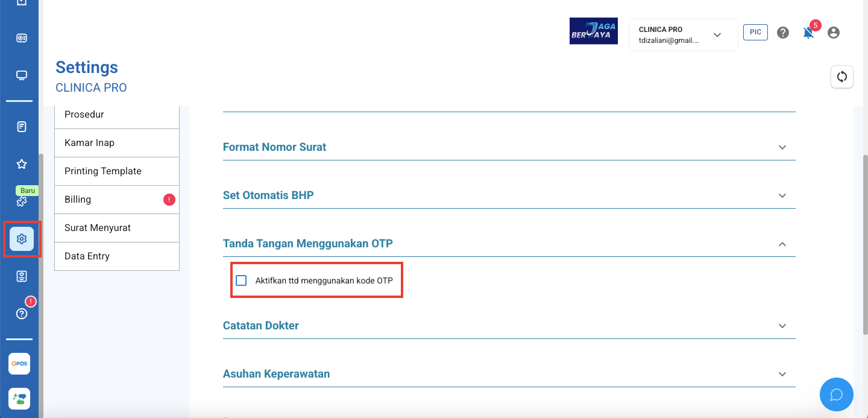Select Surat Menyurat in settings list
The image size is (868, 418).
click(x=117, y=228)
